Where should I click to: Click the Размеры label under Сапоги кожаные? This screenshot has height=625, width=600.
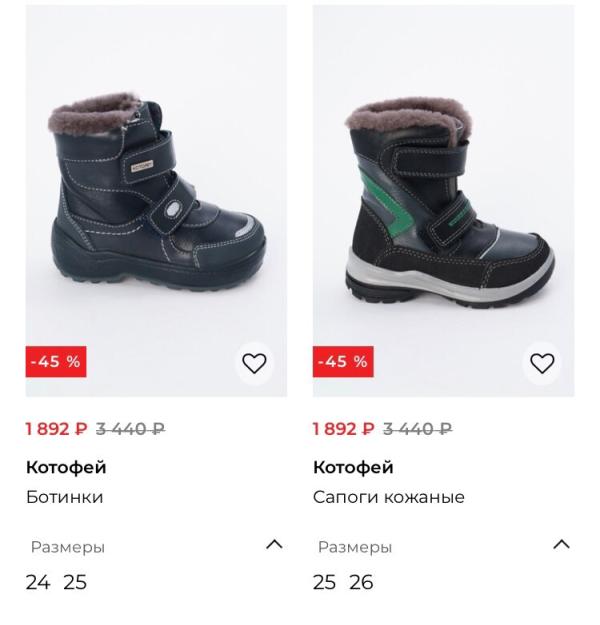pos(355,547)
